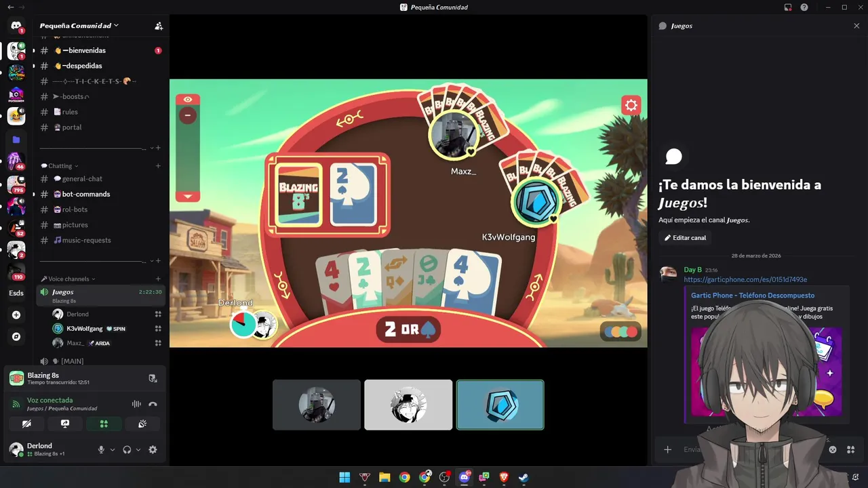The height and width of the screenshot is (488, 868).
Task: Disconnect from voice with hang-up icon
Action: point(153,404)
